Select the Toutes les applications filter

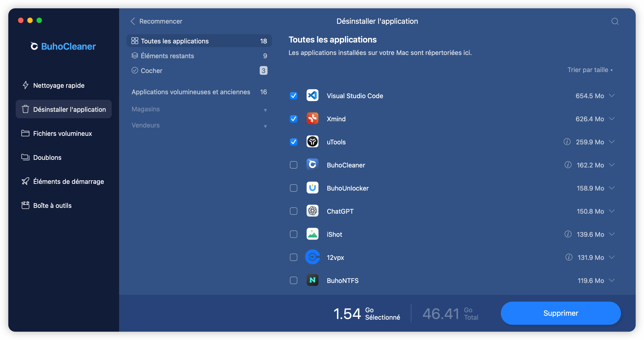199,41
